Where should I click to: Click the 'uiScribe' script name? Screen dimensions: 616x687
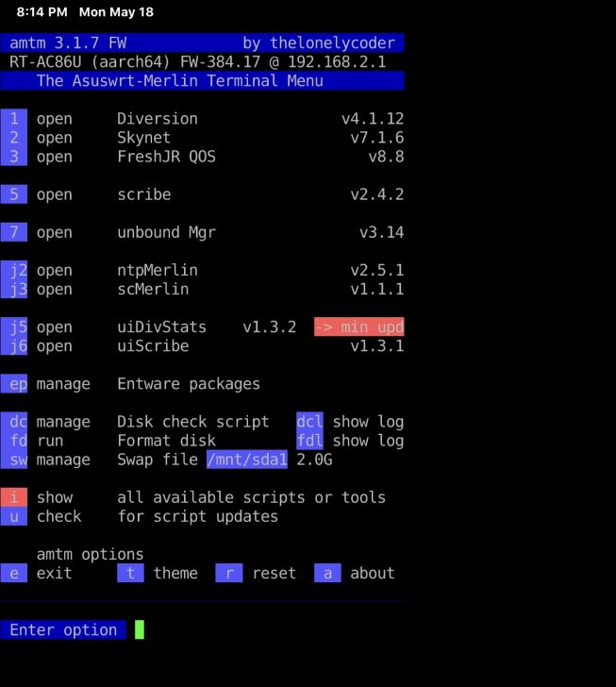click(x=153, y=346)
